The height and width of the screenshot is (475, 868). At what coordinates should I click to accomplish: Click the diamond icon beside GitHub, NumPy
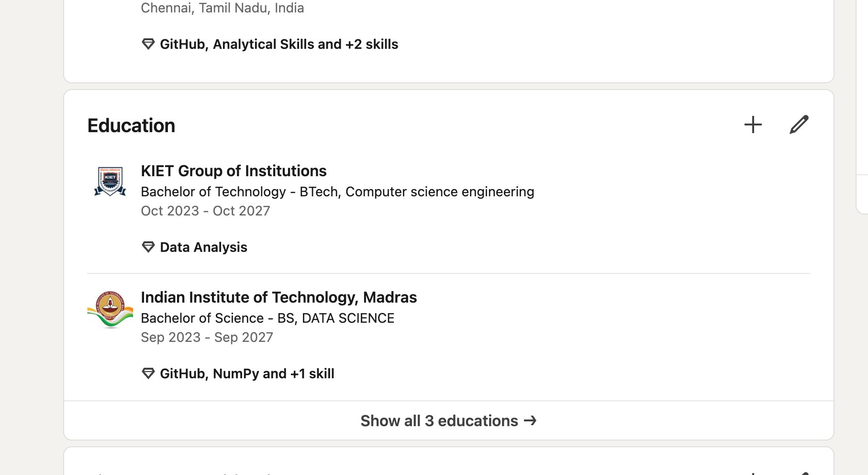coord(148,373)
